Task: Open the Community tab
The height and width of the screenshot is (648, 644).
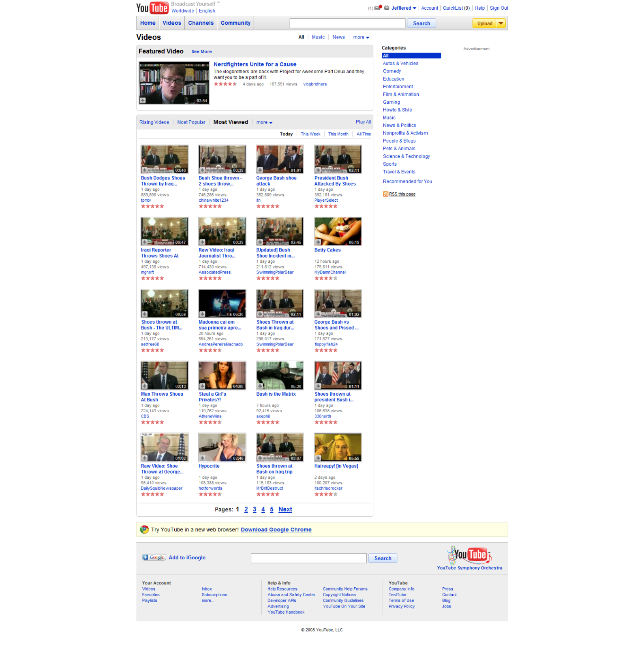Action: point(235,23)
